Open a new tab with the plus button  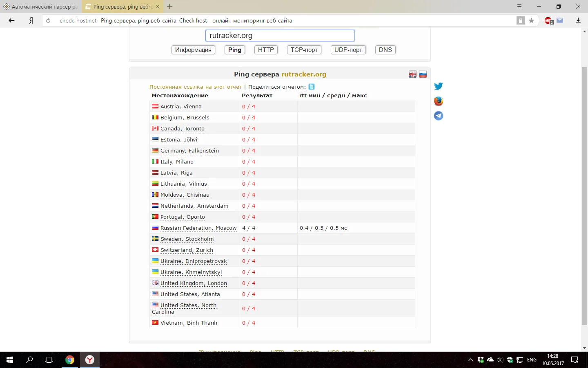coord(170,7)
